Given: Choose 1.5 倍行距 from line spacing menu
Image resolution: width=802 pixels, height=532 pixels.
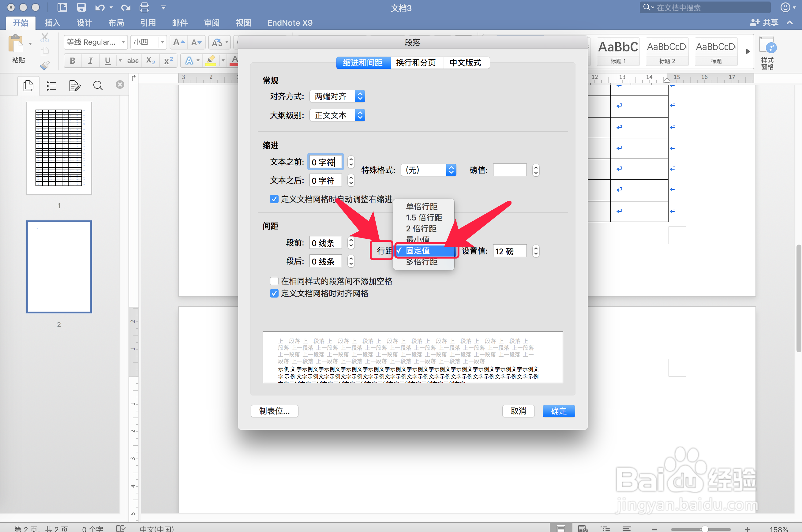Looking at the screenshot, I should 424,217.
